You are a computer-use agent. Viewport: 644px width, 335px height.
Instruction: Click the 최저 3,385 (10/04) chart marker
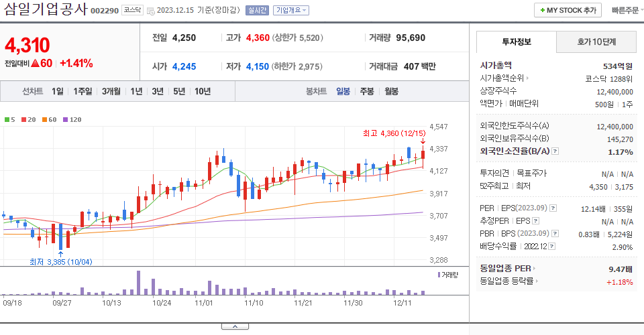coord(61,262)
